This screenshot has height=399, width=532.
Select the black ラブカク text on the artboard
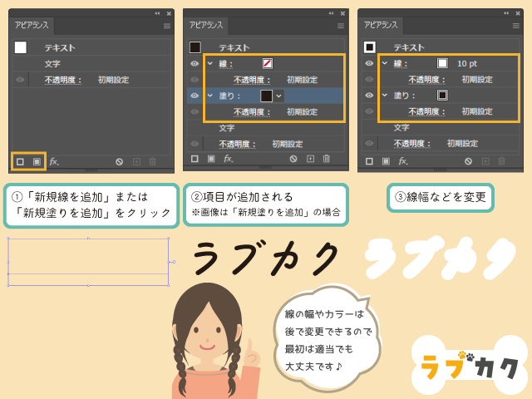click(x=266, y=258)
